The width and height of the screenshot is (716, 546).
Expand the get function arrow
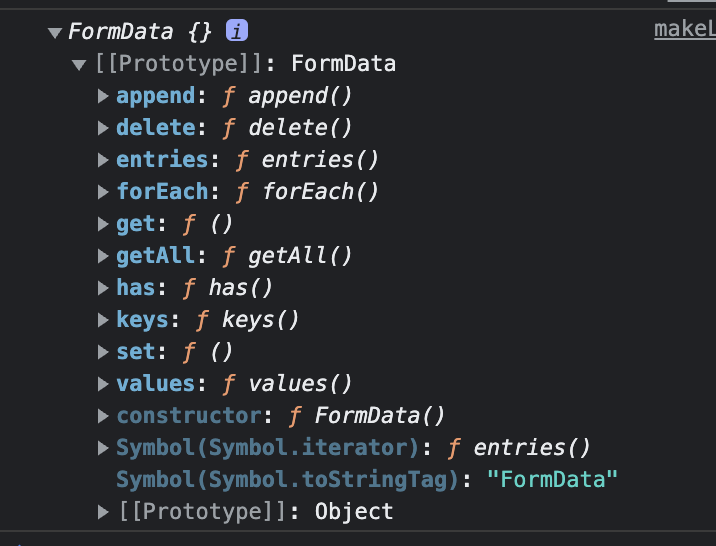tap(103, 224)
